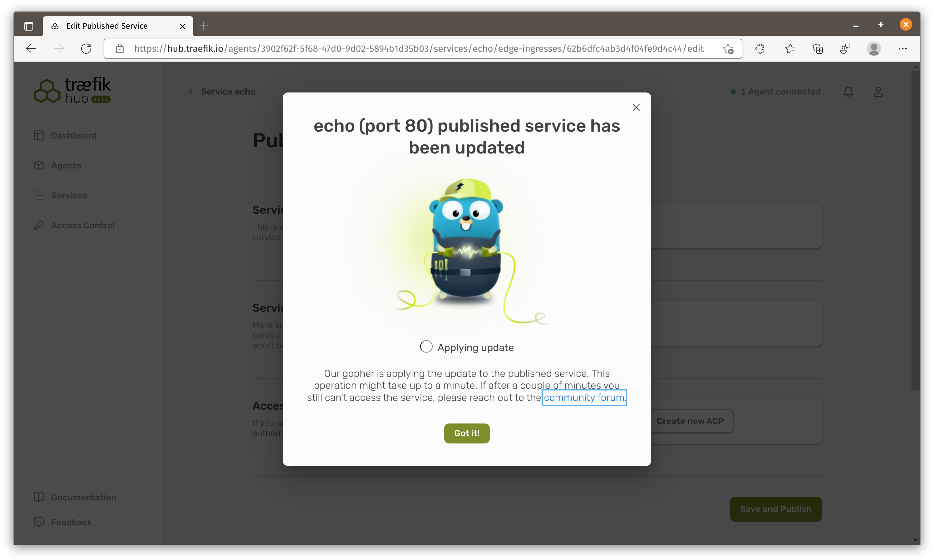
Task: Open the browser extensions puzzle icon
Action: coord(760,49)
